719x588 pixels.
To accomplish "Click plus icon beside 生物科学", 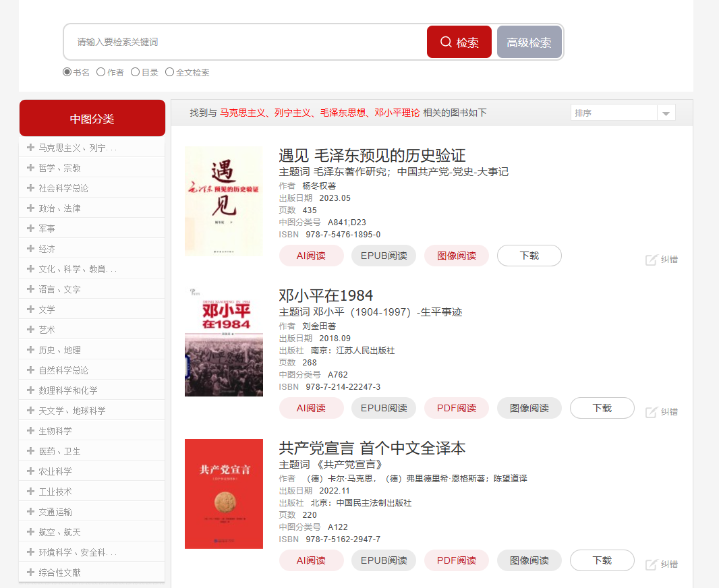I will (30, 431).
